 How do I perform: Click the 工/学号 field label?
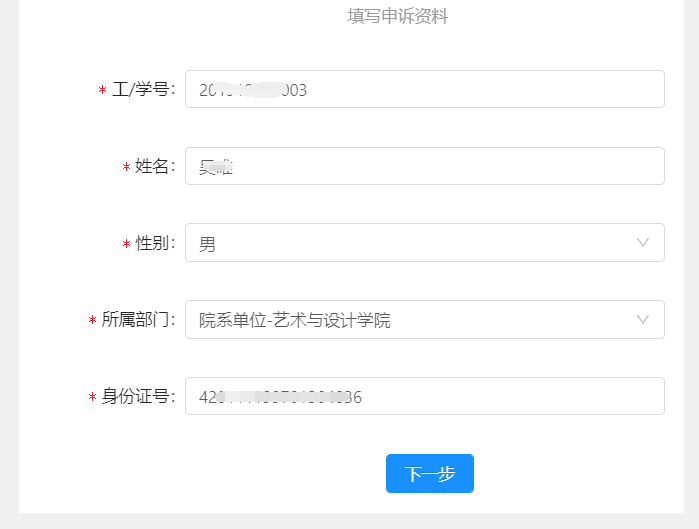click(144, 90)
